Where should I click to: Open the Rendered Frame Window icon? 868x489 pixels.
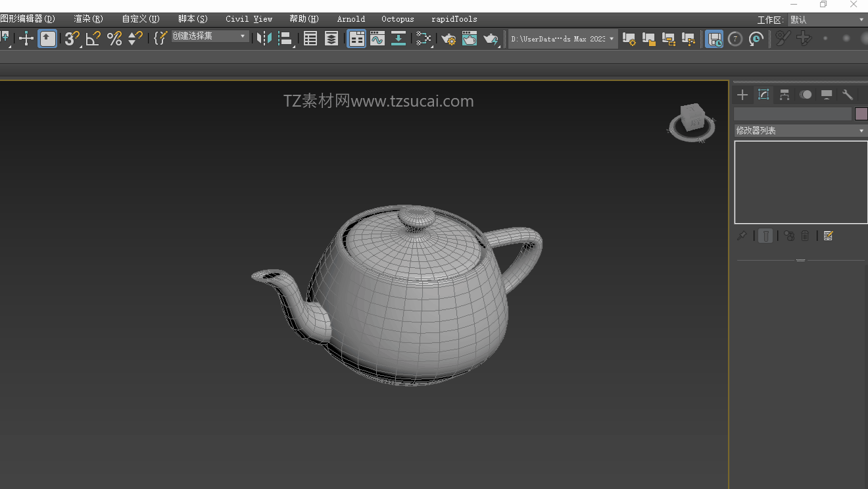[x=470, y=39]
